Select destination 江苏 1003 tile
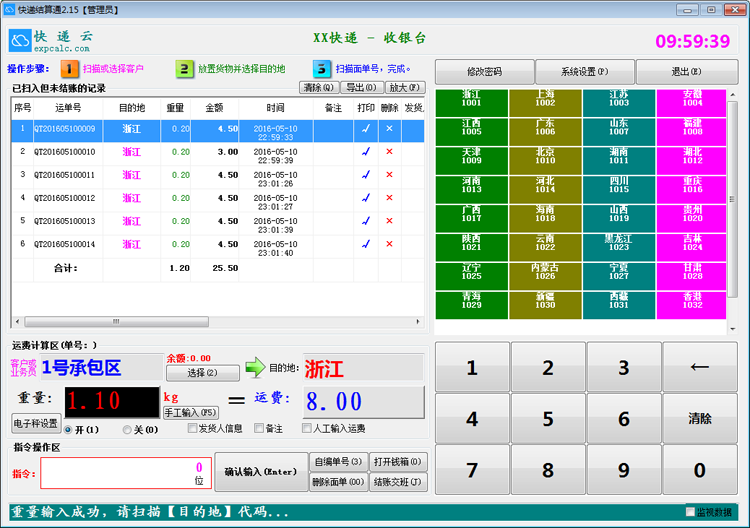This screenshot has height=528, width=750. click(x=619, y=102)
